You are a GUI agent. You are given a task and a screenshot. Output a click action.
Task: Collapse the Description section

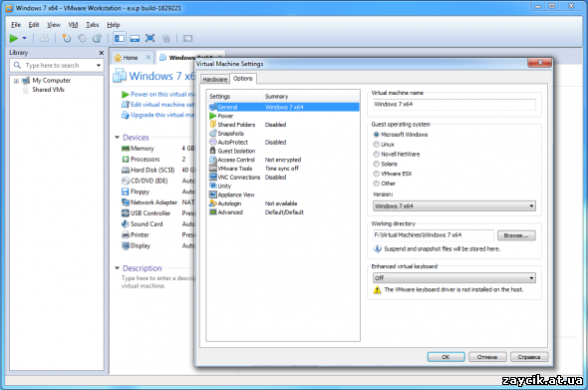117,268
